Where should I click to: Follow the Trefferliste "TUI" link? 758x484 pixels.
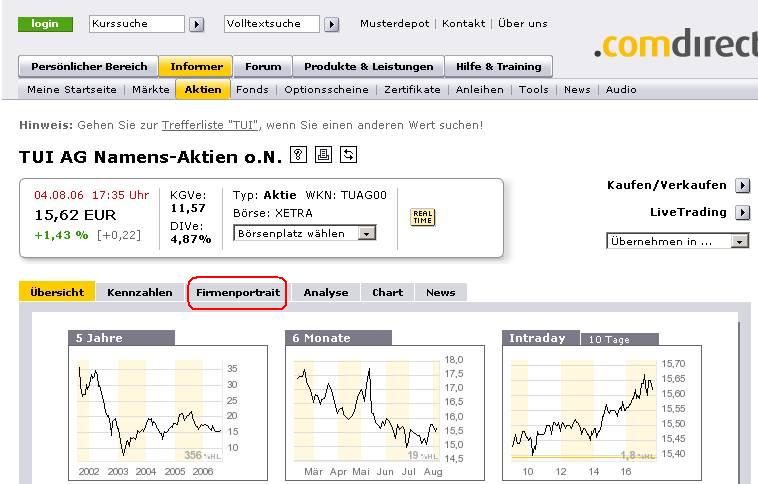210,125
